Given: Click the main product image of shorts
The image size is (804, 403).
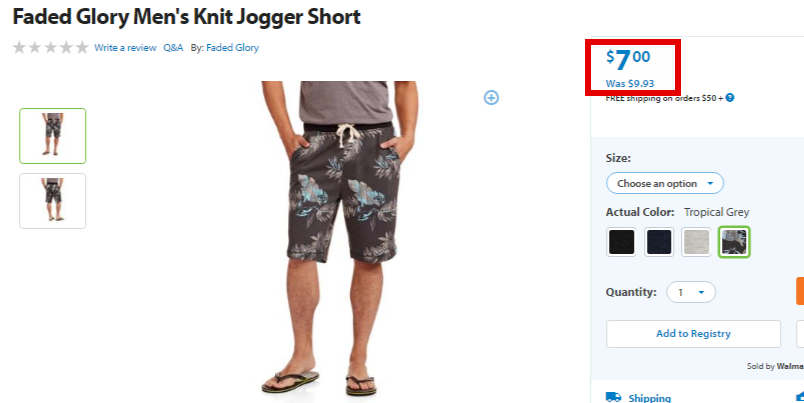Looking at the screenshot, I should click(340, 238).
